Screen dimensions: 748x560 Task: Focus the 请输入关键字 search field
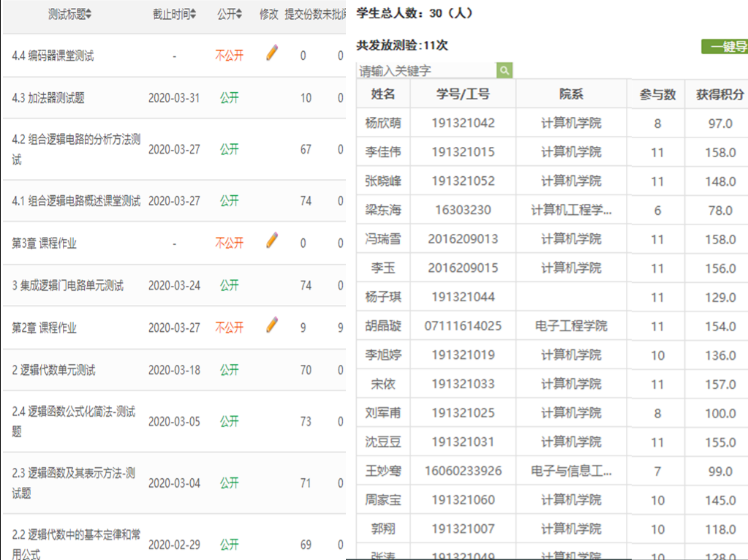[x=426, y=70]
